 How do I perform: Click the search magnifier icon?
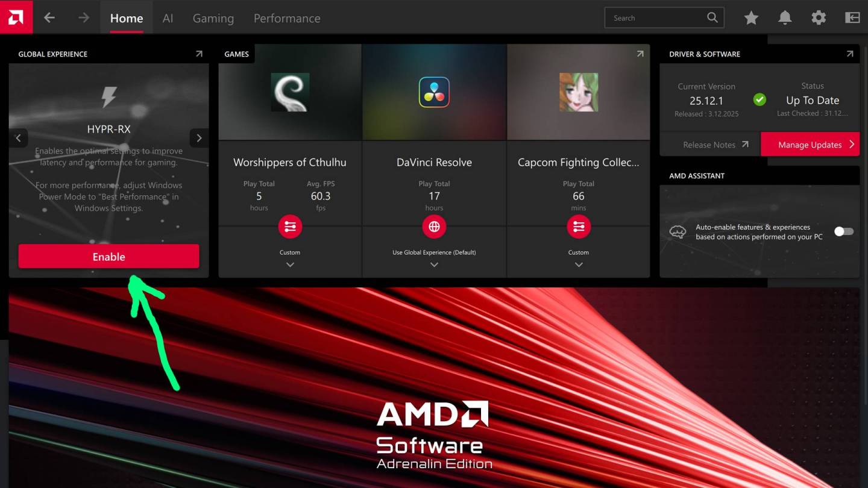coord(712,18)
